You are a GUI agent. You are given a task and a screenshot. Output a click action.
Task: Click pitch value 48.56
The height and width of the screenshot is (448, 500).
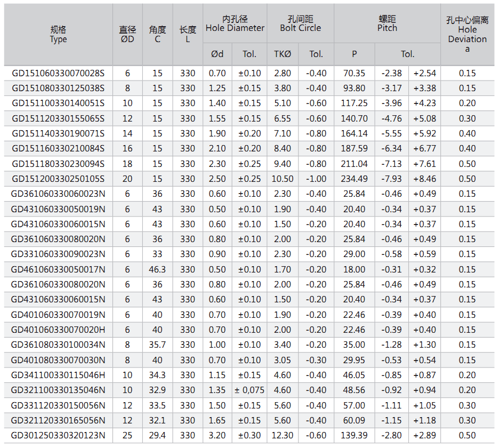[354, 390]
